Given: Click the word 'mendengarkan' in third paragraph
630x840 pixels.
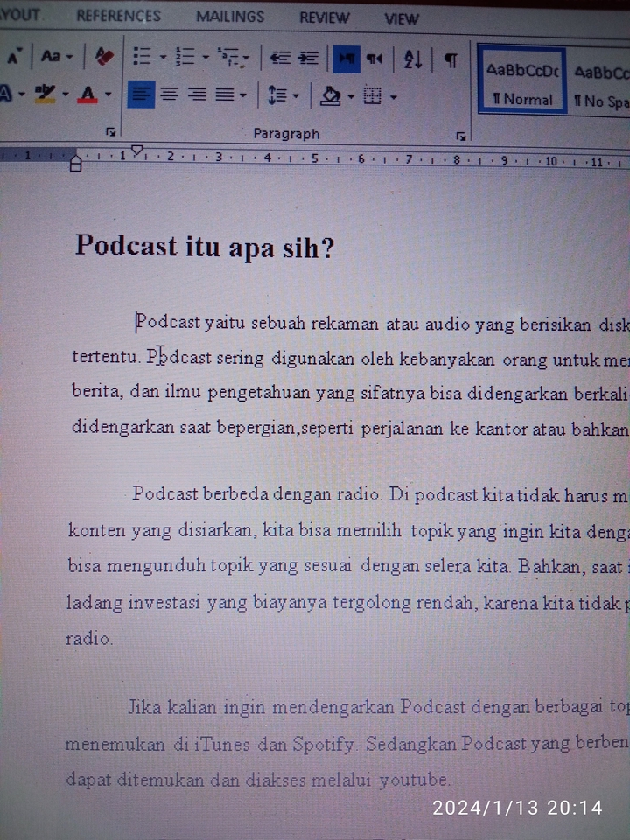Looking at the screenshot, I should (332, 708).
